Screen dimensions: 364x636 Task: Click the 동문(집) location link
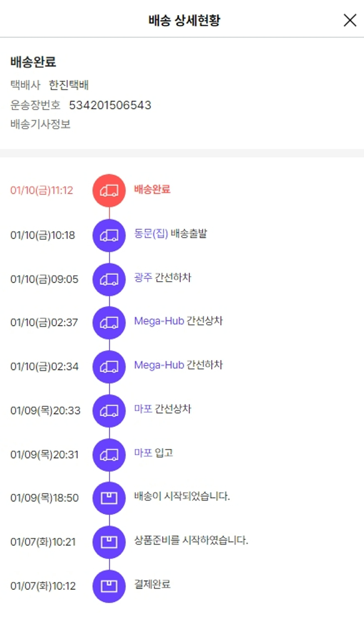coord(151,234)
